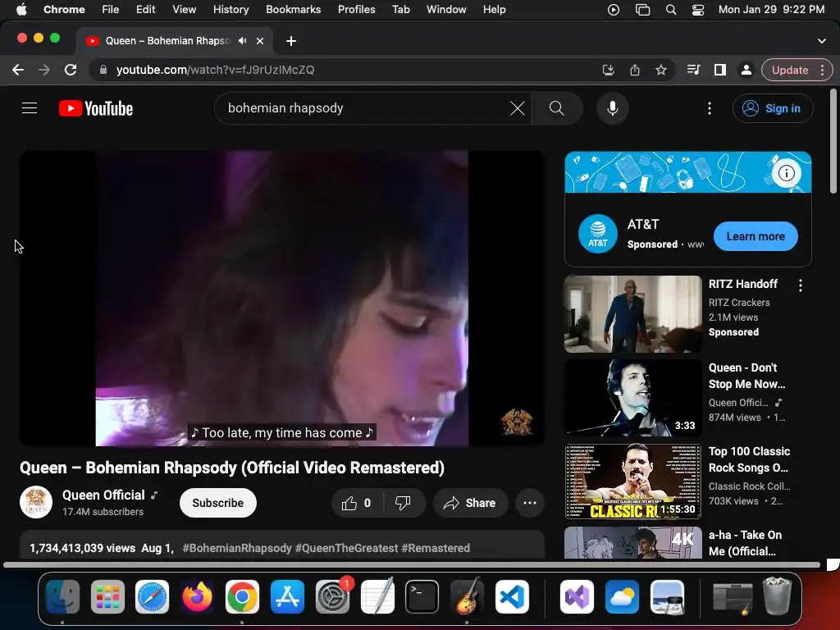840x630 pixels.
Task: Click the Sign in button
Action: [x=773, y=108]
